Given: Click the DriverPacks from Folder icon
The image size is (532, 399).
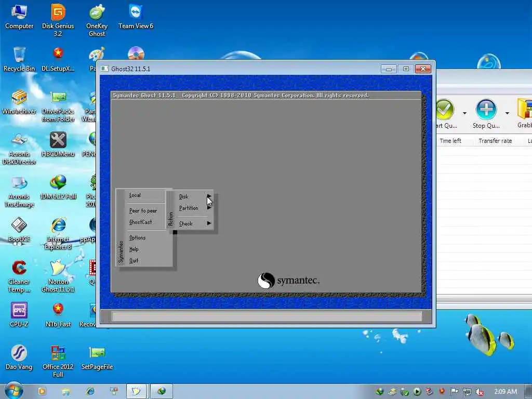Looking at the screenshot, I should (x=58, y=105).
